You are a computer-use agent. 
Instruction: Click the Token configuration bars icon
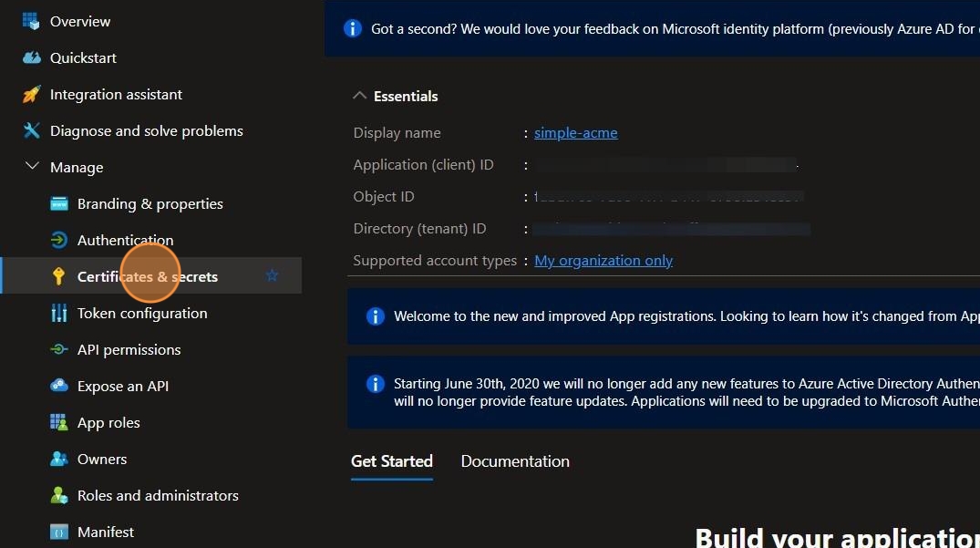pyautogui.click(x=58, y=313)
